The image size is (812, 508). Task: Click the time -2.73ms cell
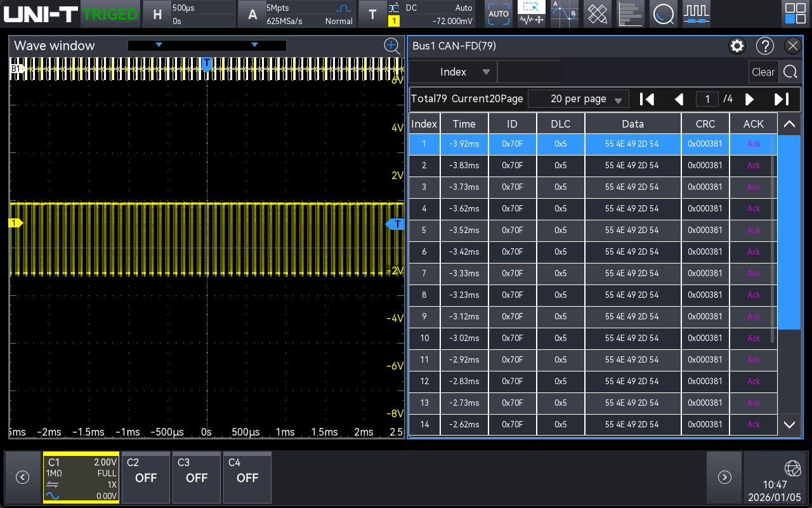[464, 403]
